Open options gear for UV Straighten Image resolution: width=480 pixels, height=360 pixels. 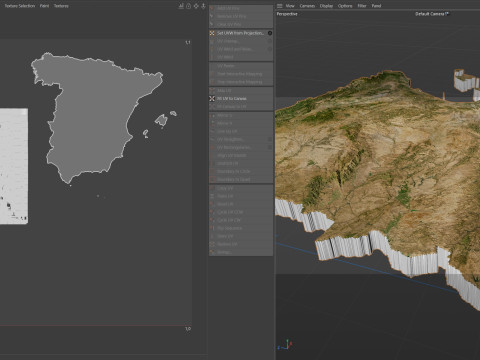coord(270,139)
